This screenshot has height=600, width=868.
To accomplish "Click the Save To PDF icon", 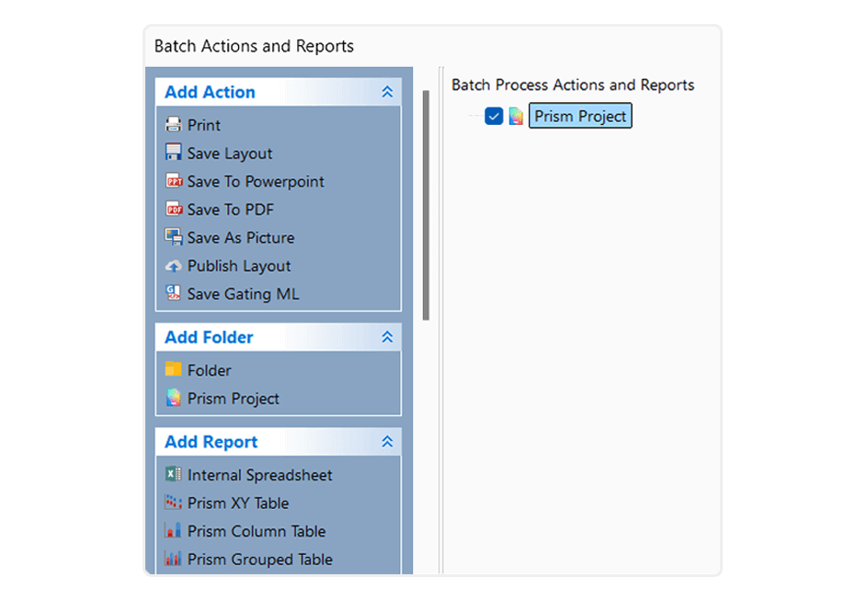I will point(173,209).
